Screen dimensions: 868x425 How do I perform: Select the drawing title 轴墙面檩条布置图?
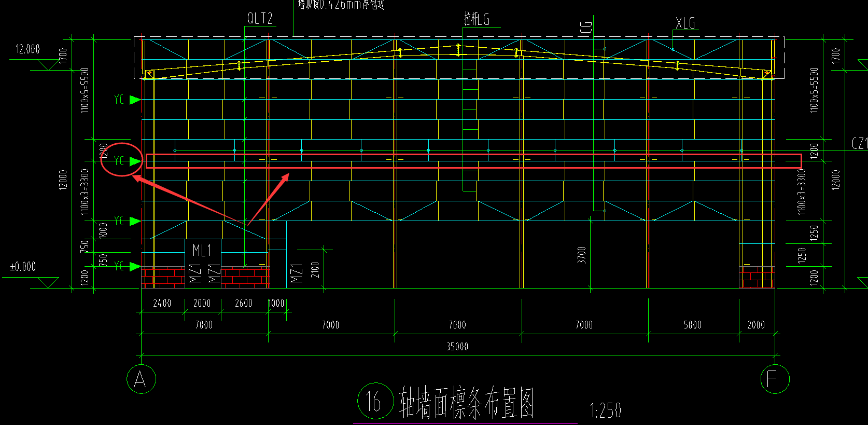[466, 402]
